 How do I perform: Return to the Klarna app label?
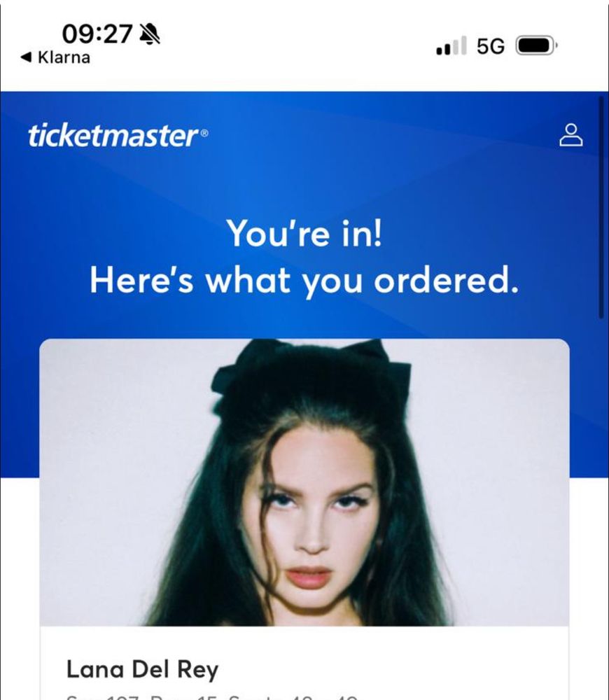click(x=64, y=57)
